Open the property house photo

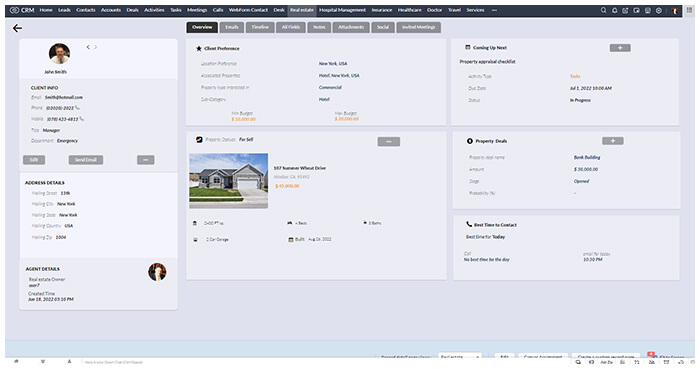(229, 181)
